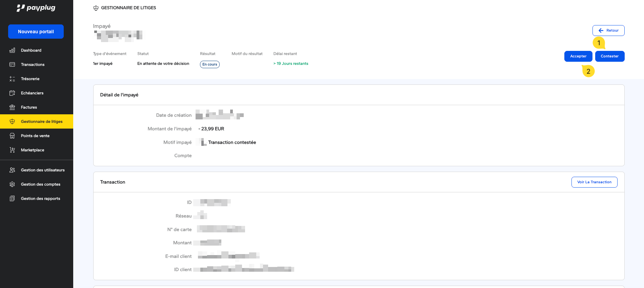Screen dimensions: 644x288
Task: Click the Points de vente shop icon
Action: click(12, 136)
